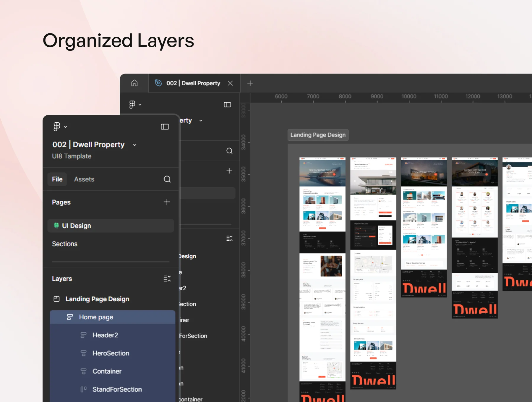Open a new tab with the plus button
The image size is (532, 402).
[250, 83]
